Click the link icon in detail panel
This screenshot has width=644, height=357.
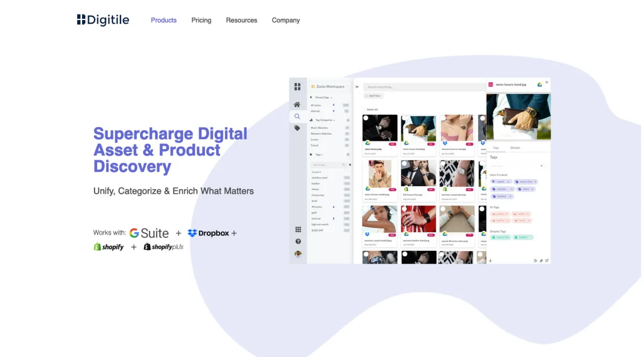541,260
